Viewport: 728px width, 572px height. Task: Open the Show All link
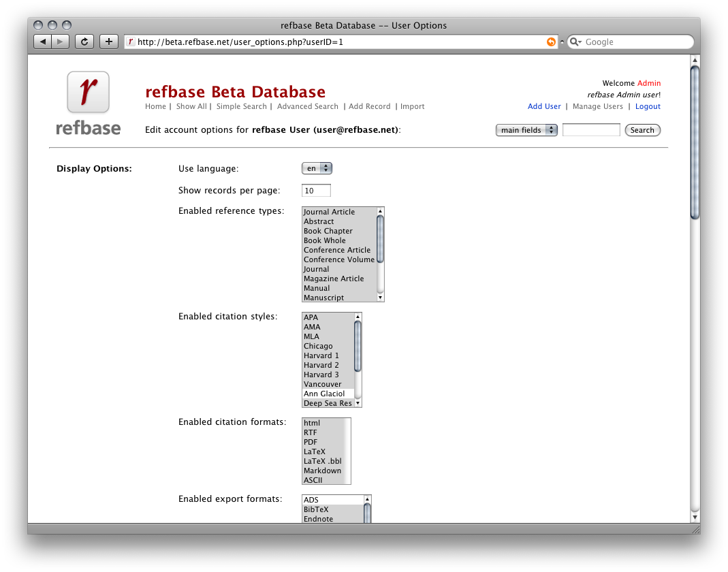tap(191, 106)
